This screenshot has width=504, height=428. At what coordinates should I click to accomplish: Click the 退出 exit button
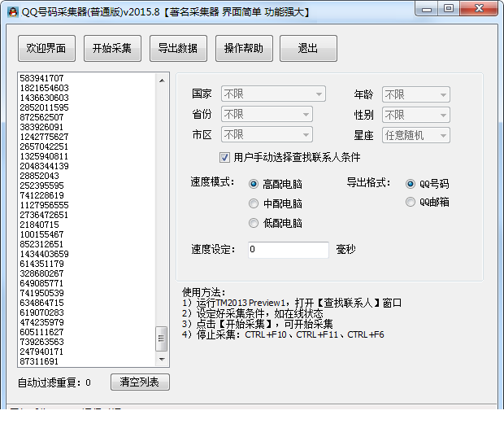309,48
